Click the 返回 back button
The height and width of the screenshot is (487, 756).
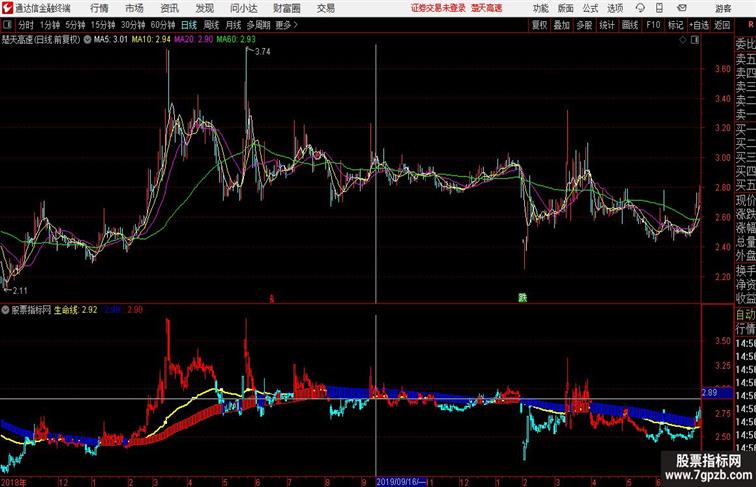point(722,25)
